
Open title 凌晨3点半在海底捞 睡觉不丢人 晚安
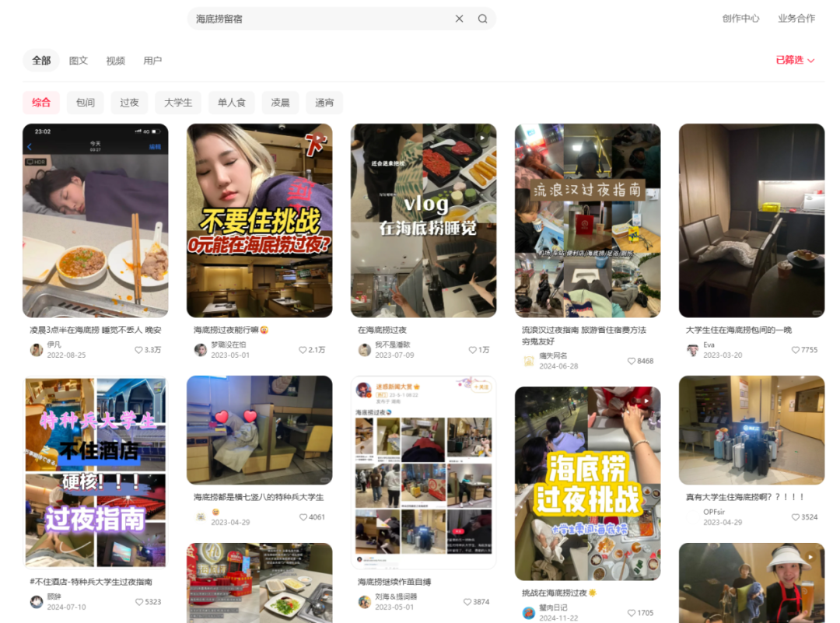click(x=96, y=330)
